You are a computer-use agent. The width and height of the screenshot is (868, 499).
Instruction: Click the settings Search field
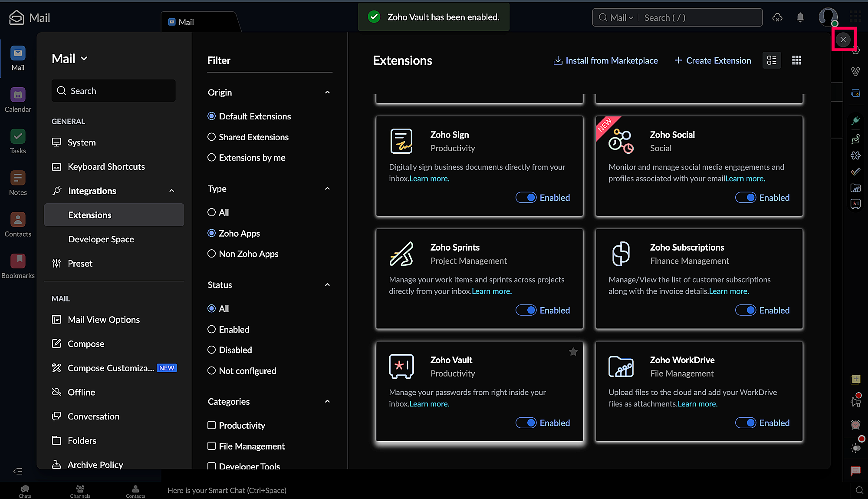click(113, 91)
